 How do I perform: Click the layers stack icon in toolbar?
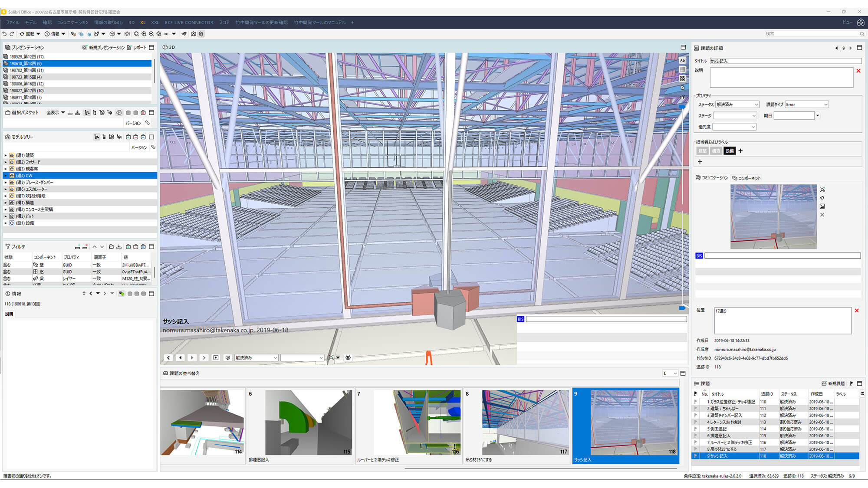point(201,34)
